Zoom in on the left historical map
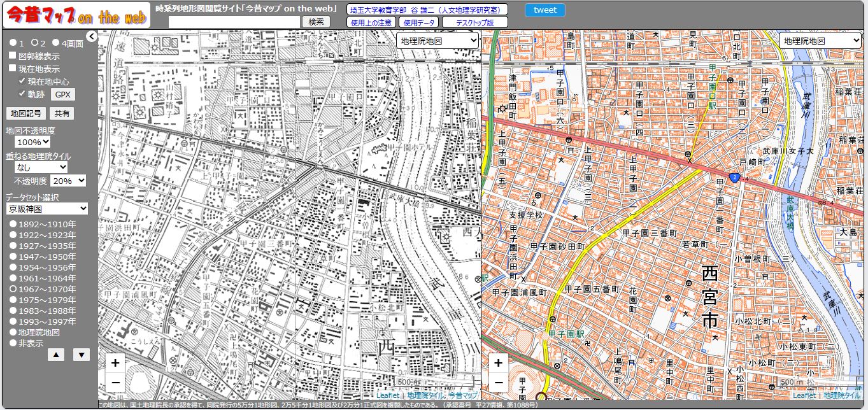The width and height of the screenshot is (868, 410). click(x=115, y=363)
